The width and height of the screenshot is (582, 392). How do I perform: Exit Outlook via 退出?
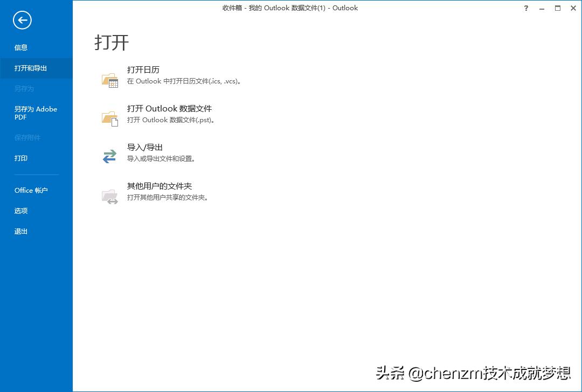pos(20,231)
